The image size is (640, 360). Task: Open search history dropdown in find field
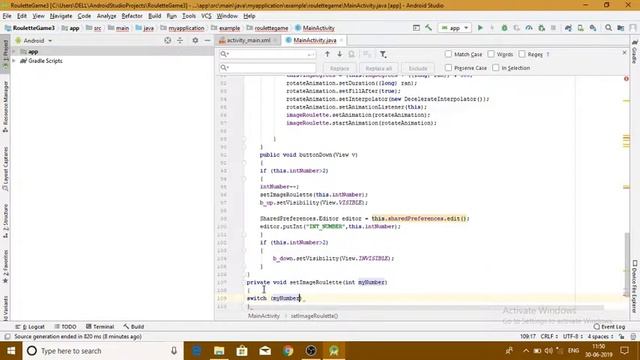[224, 54]
